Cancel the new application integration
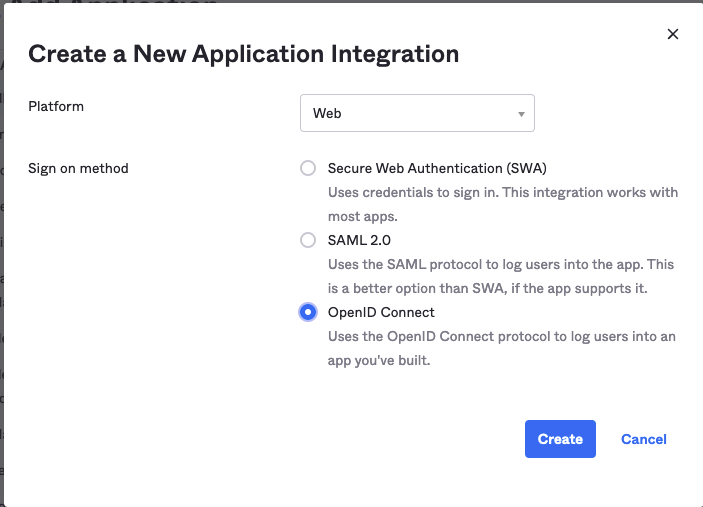 [643, 439]
